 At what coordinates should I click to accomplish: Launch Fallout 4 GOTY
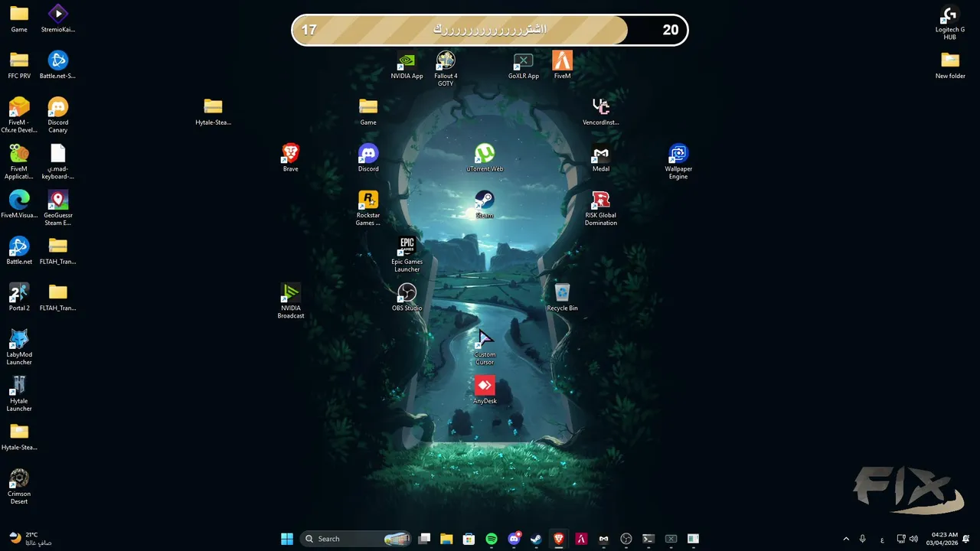point(446,68)
